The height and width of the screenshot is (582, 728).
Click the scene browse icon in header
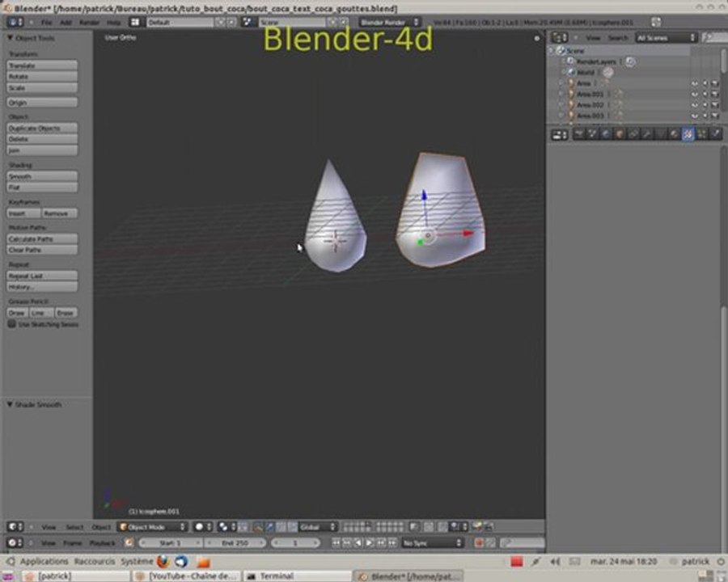[x=247, y=22]
